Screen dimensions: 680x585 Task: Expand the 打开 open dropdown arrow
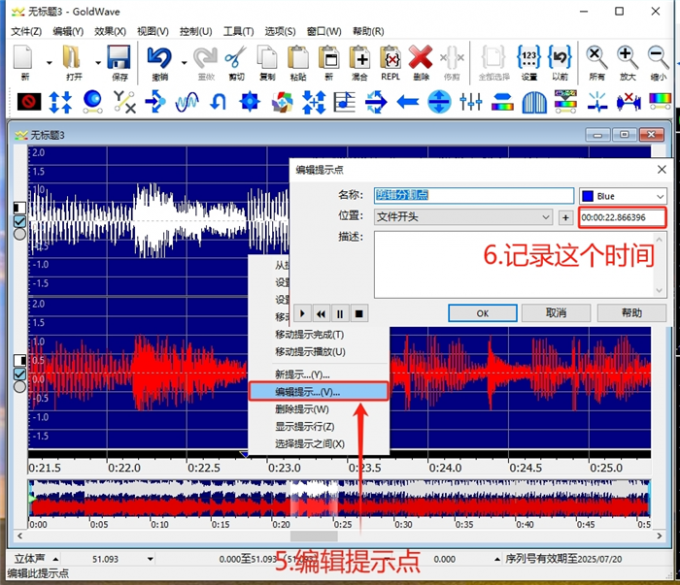pyautogui.click(x=98, y=63)
